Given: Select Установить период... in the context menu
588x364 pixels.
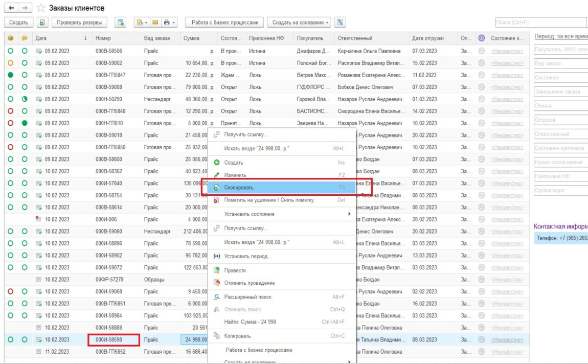Looking at the screenshot, I should [282, 256].
